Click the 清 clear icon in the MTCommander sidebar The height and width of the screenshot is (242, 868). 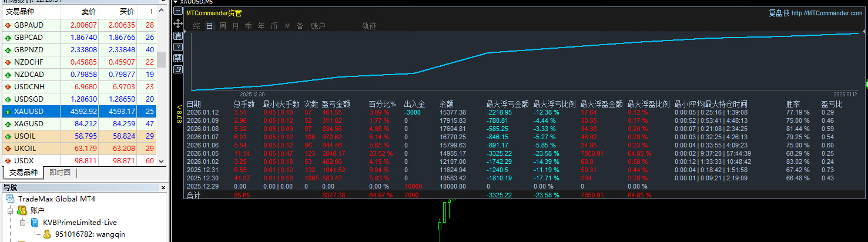pyautogui.click(x=178, y=36)
